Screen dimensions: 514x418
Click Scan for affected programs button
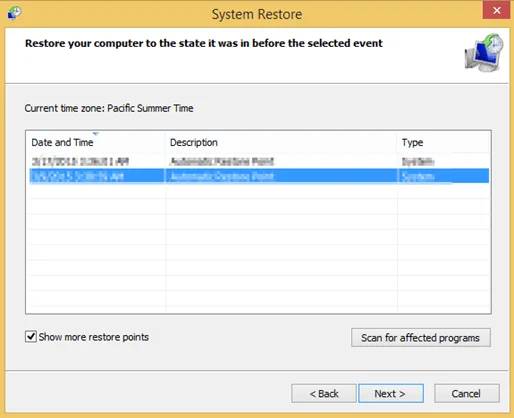tap(421, 338)
